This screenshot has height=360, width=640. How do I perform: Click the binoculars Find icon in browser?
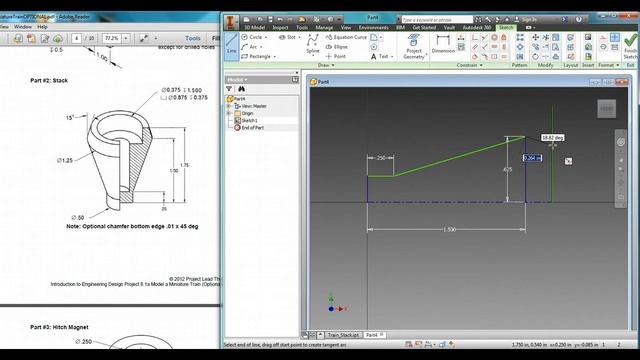[x=241, y=89]
